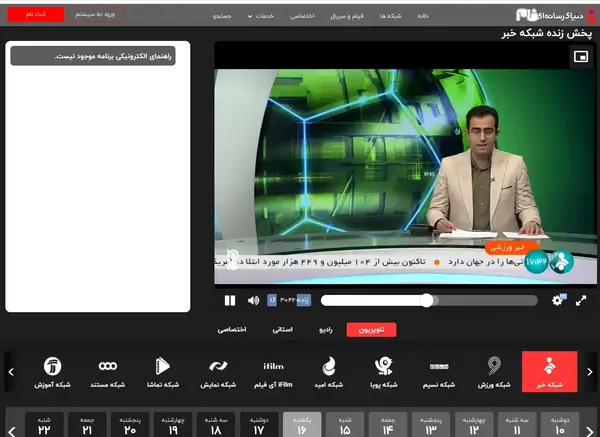Select the شبکه مستند channel icon
This screenshot has height=437, width=600.
[108, 372]
